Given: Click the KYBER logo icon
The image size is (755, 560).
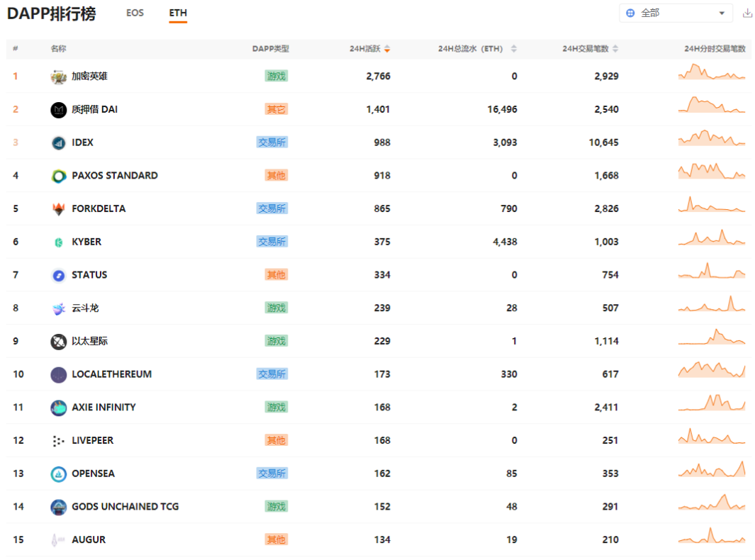Looking at the screenshot, I should point(59,242).
